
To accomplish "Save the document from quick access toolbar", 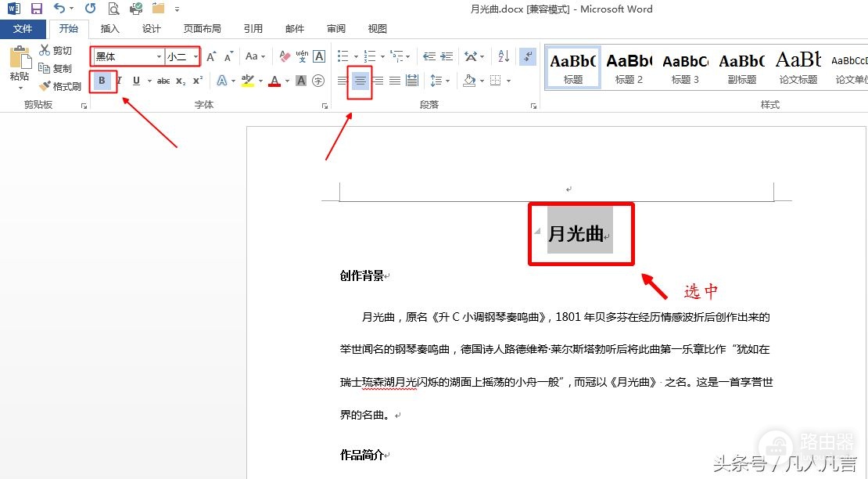I will [x=37, y=9].
